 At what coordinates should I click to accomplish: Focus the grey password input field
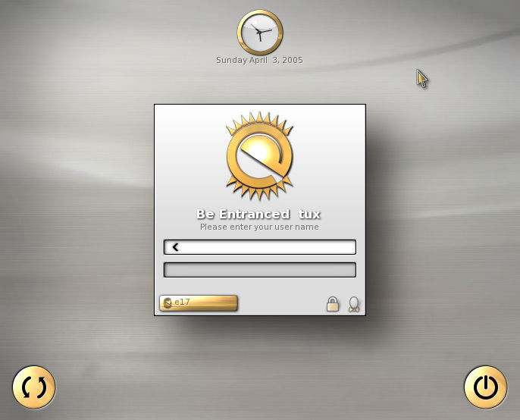pos(260,270)
